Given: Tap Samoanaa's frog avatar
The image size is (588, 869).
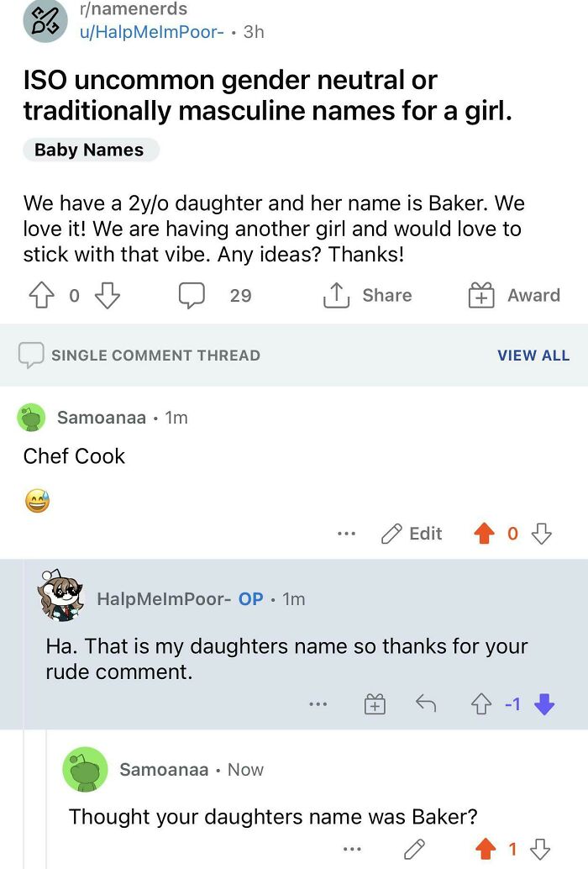Looking at the screenshot, I should tap(30, 418).
